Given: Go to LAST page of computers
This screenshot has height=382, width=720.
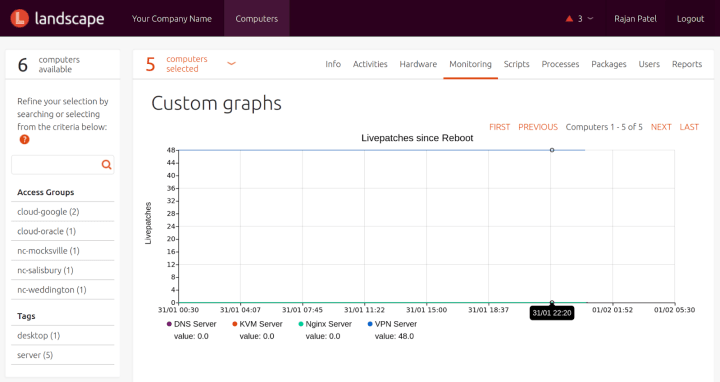Looking at the screenshot, I should coord(689,127).
